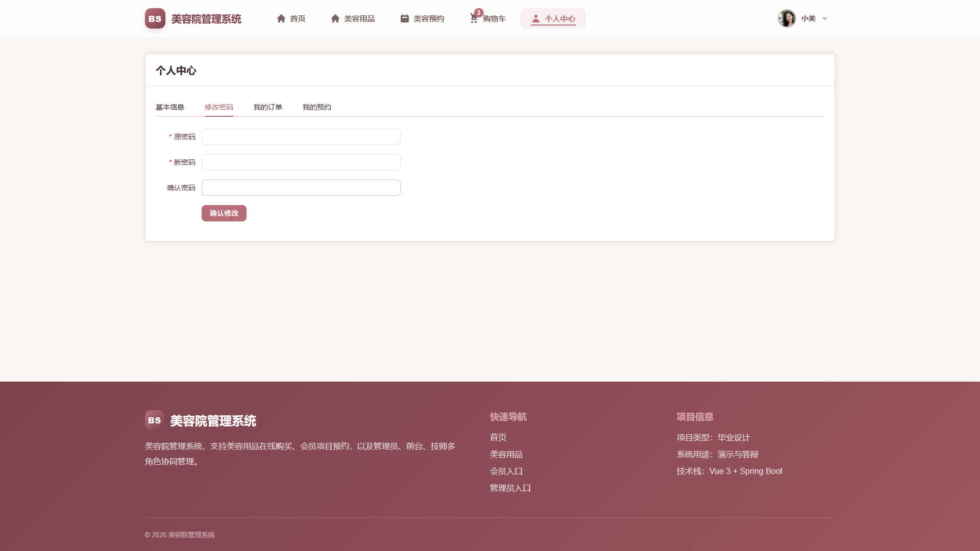
Task: Switch to the 我的订单 tab
Action: pos(268,107)
